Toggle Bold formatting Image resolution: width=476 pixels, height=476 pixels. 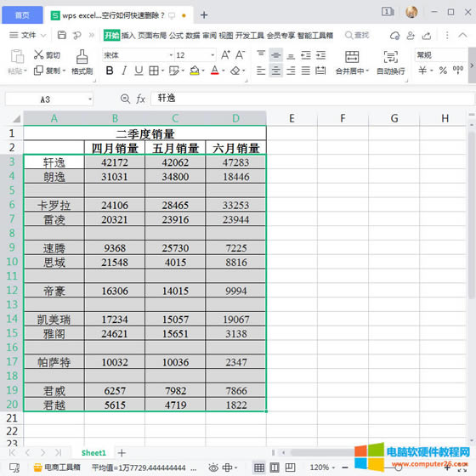pos(110,71)
